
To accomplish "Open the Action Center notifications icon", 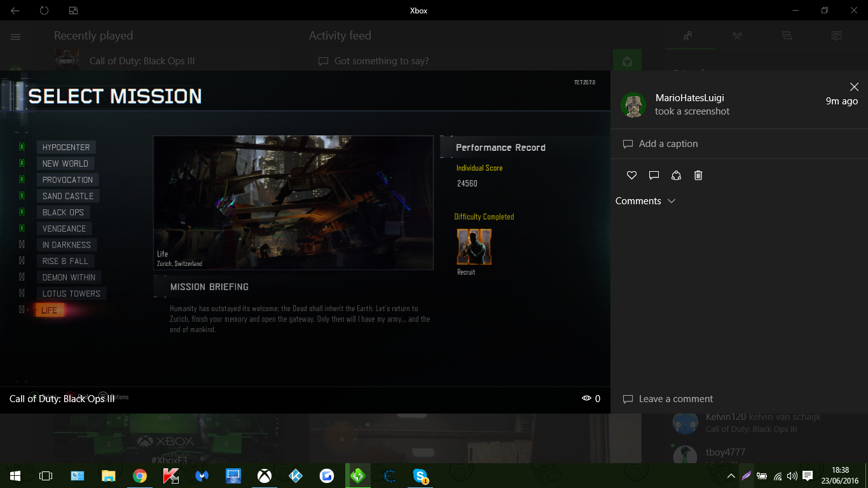I will [x=808, y=475].
